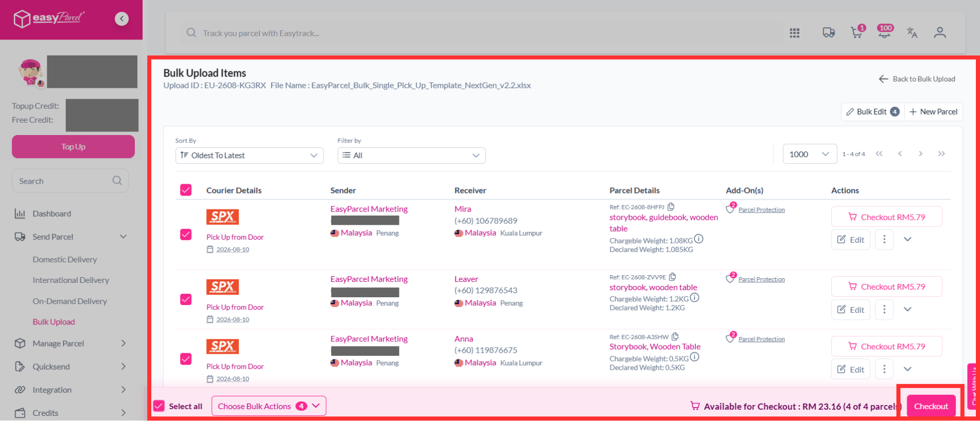Uncheck the parcel row for Mira

point(186,235)
